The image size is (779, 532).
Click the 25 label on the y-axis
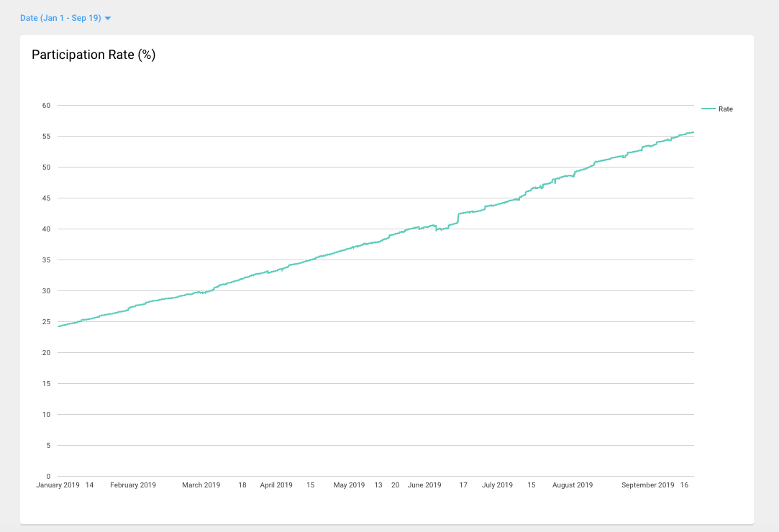46,322
